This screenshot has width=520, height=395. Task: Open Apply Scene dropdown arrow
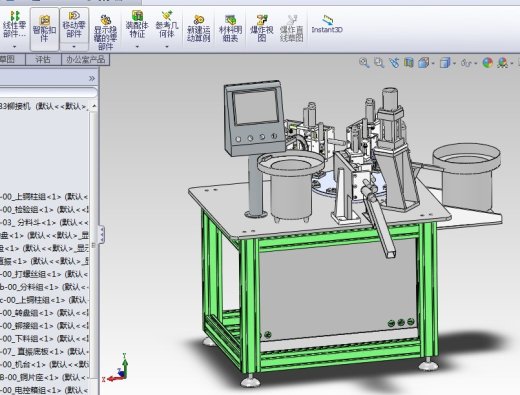point(512,63)
